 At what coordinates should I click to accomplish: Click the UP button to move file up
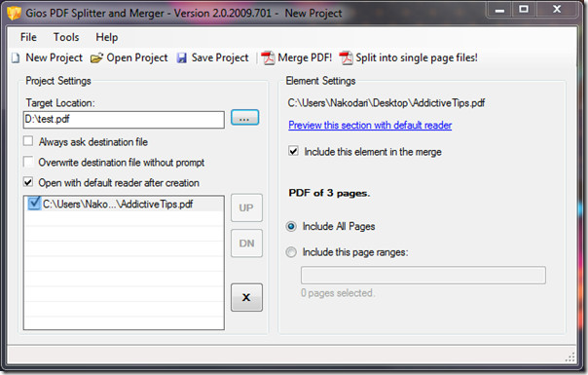coord(246,207)
